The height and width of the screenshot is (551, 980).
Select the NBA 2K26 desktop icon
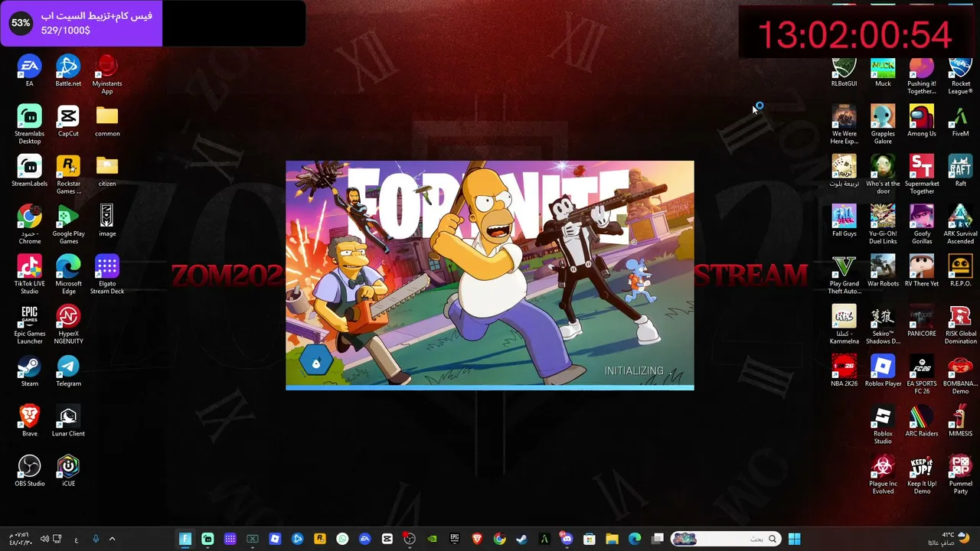pos(844,370)
